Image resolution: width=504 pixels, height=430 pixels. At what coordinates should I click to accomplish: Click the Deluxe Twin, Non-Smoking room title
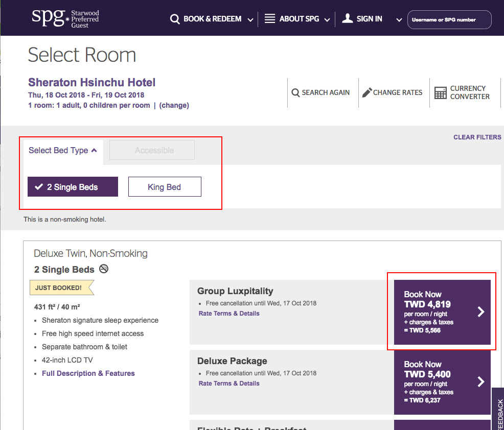(90, 253)
